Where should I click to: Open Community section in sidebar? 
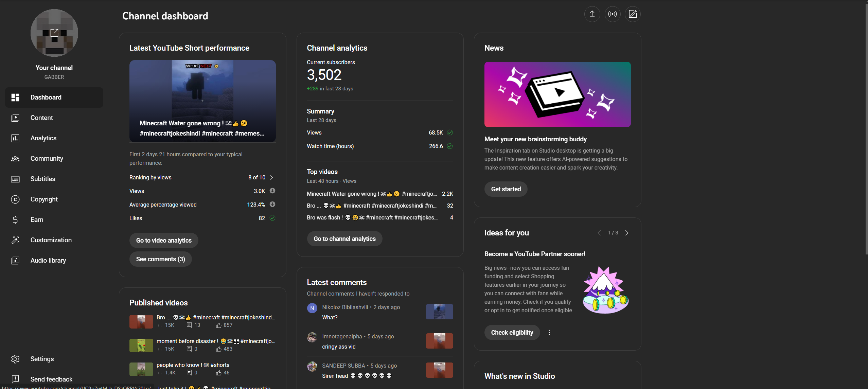coord(54,159)
